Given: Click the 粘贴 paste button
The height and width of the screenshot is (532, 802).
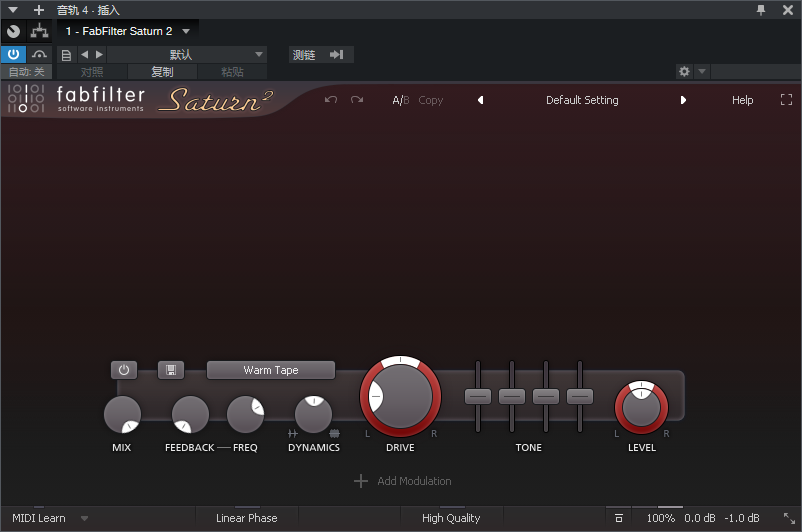Looking at the screenshot, I should tap(232, 72).
